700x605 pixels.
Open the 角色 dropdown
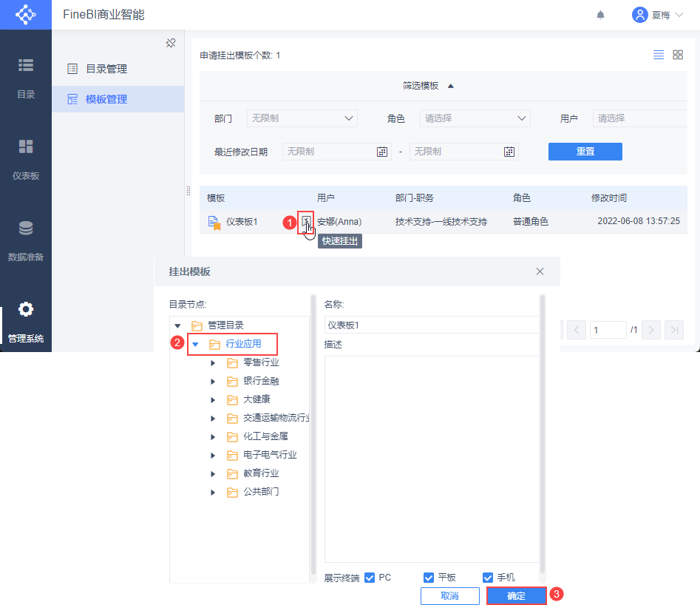tap(475, 118)
